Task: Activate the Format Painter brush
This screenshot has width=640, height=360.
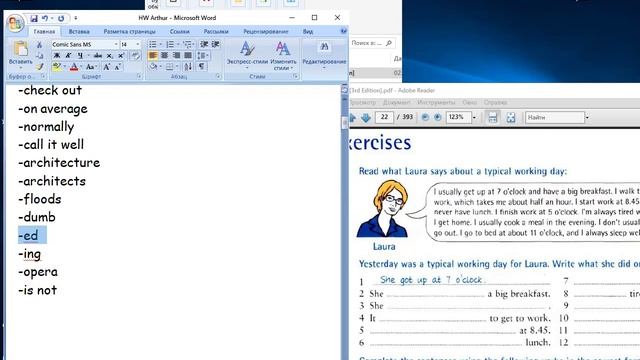Action: pos(39,66)
